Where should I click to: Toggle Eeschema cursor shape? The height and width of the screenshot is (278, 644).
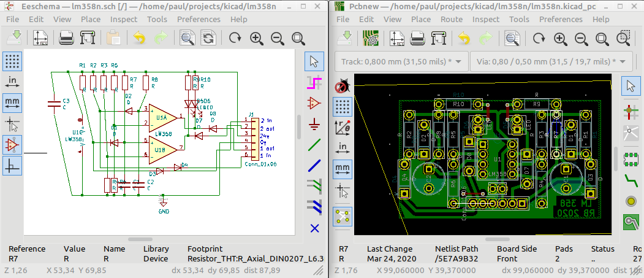12,123
